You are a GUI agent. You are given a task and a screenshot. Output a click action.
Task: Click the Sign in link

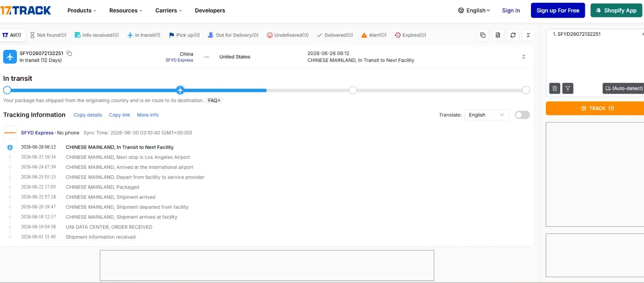pos(511,10)
